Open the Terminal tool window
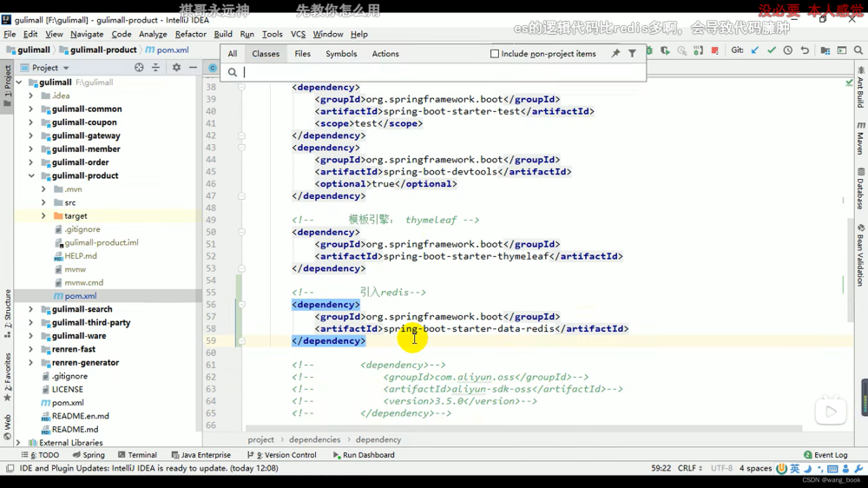 tap(137, 455)
